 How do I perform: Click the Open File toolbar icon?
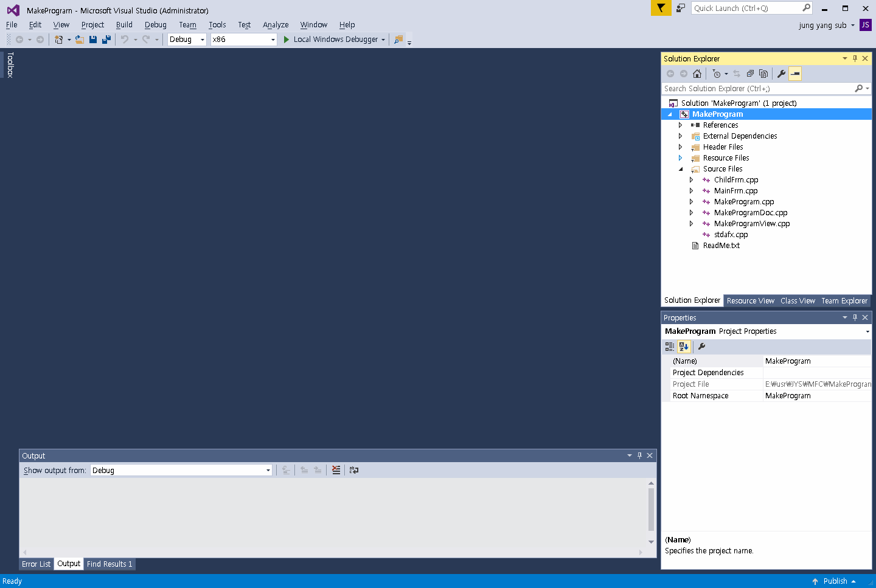point(79,40)
